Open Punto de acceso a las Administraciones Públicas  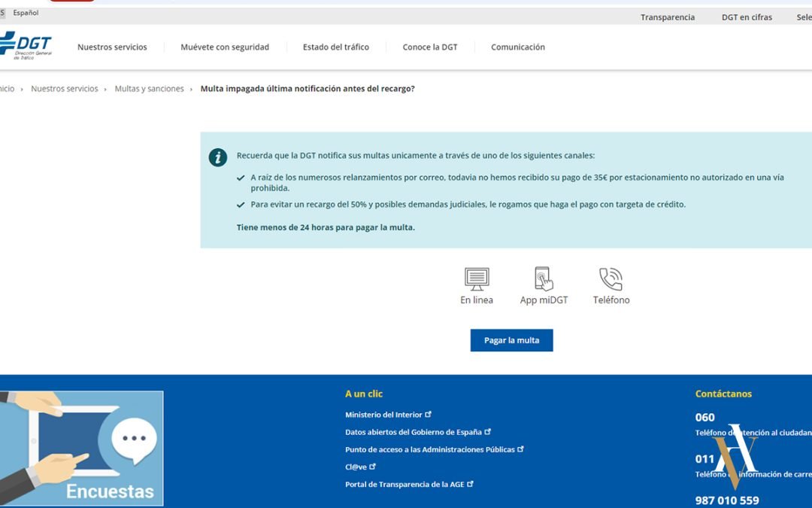coord(430,449)
